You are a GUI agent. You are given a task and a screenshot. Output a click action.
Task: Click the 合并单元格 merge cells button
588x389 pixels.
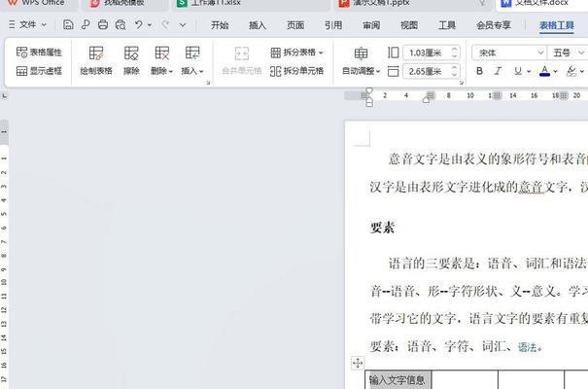pyautogui.click(x=241, y=60)
